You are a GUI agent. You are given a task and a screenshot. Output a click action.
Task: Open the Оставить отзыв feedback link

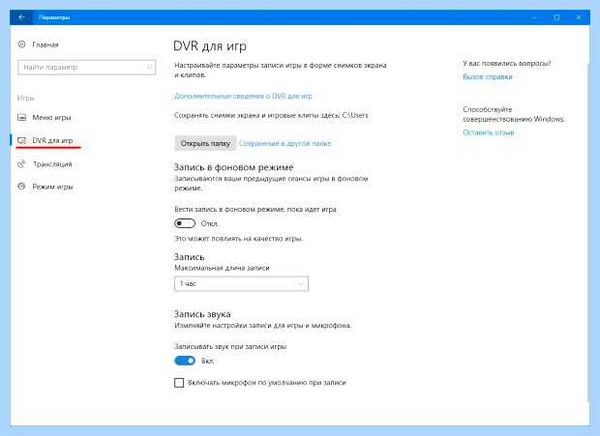[x=488, y=132]
